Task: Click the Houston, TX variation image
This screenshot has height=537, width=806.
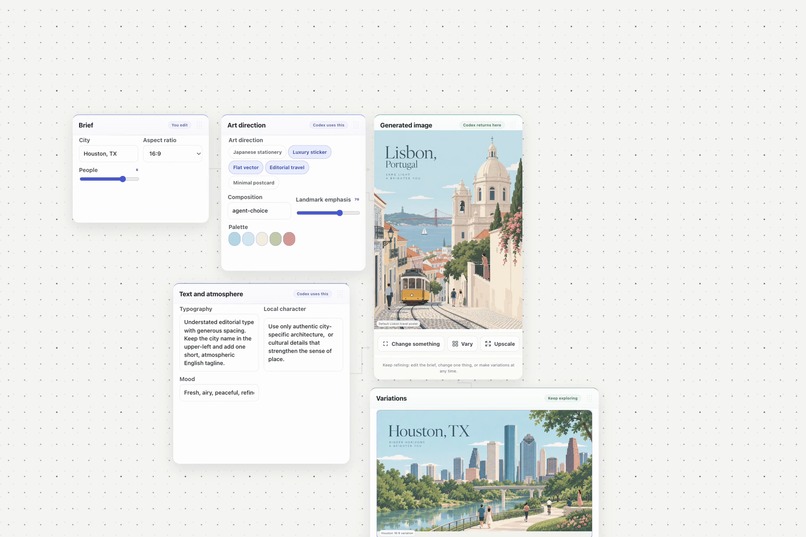Action: [x=484, y=473]
